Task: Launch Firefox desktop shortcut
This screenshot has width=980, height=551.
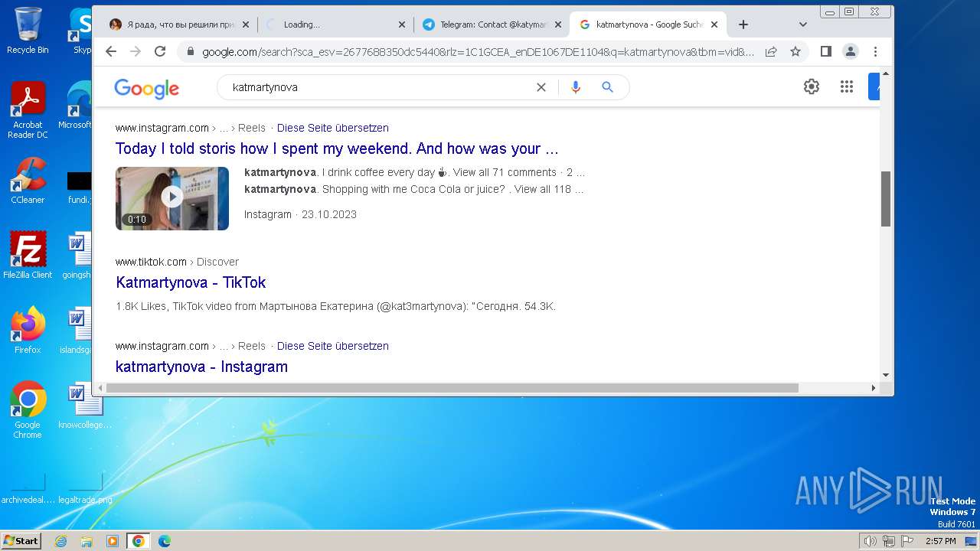Action: pos(28,331)
